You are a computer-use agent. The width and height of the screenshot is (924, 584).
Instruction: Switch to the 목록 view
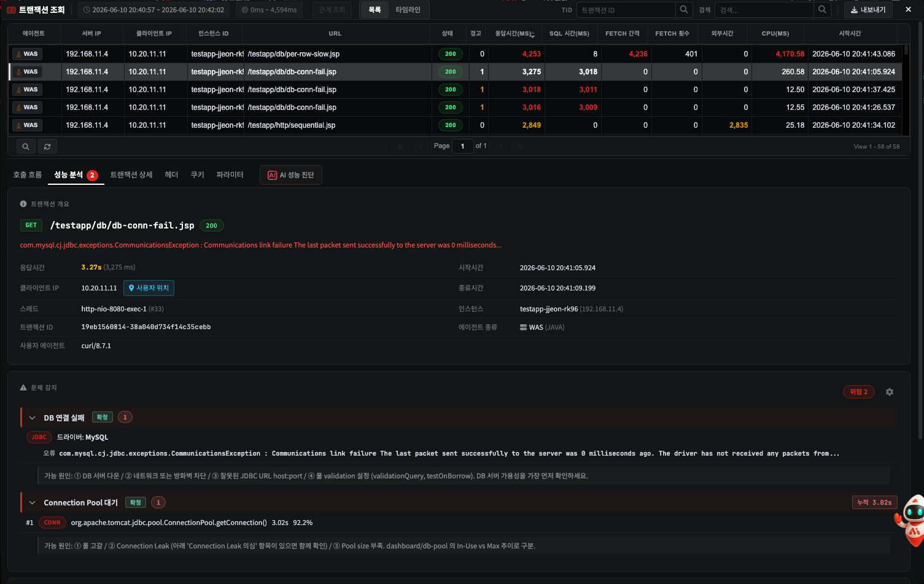click(375, 10)
